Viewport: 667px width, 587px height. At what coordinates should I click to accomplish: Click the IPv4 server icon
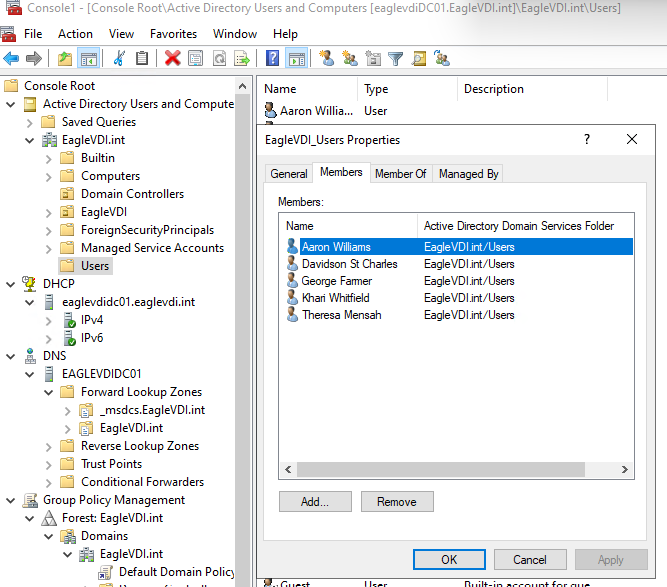coord(70,320)
